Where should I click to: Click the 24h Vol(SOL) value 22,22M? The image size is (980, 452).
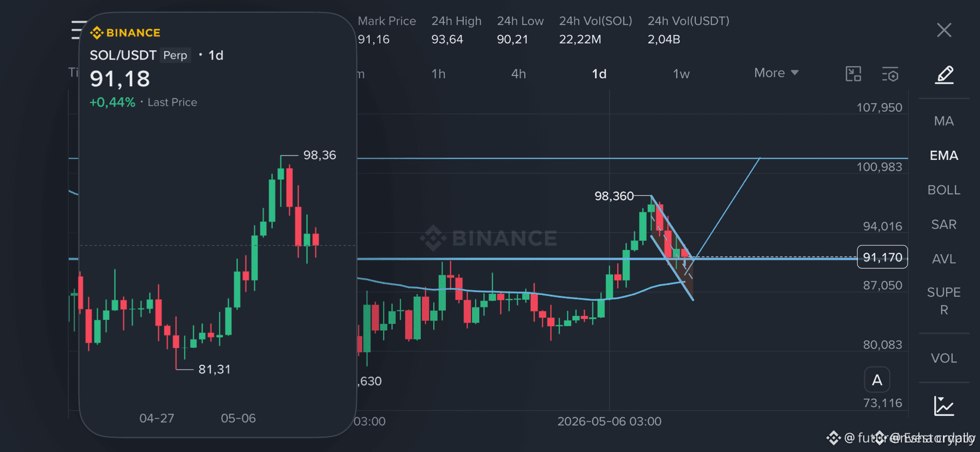coord(580,39)
